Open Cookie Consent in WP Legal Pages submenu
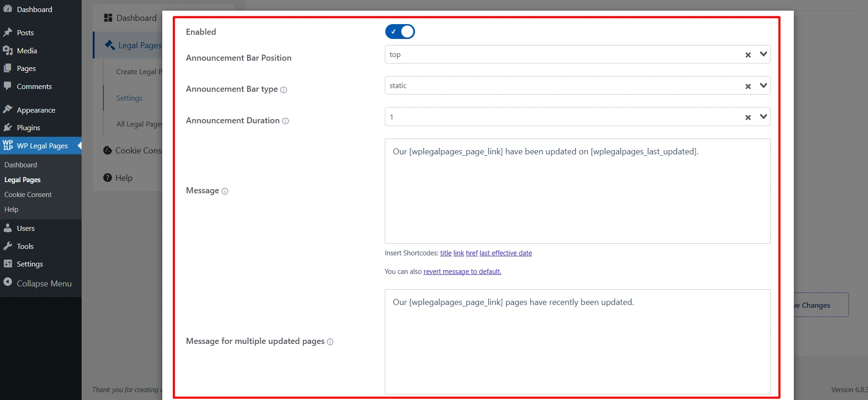Viewport: 868px width, 400px height. 28,195
